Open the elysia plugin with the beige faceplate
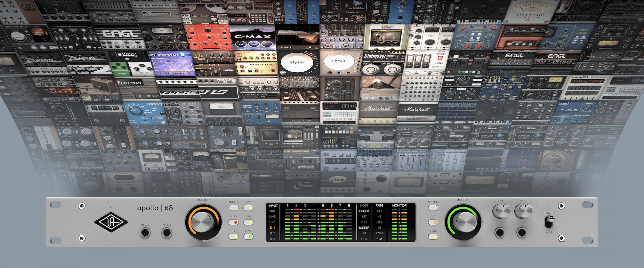Screen dimensions: 644x268 pos(340,63)
